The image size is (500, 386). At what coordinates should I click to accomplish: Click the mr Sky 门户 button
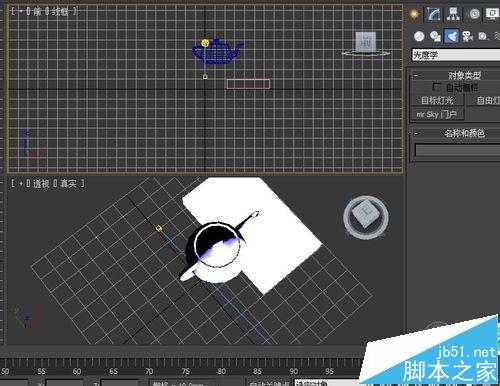[x=437, y=114]
